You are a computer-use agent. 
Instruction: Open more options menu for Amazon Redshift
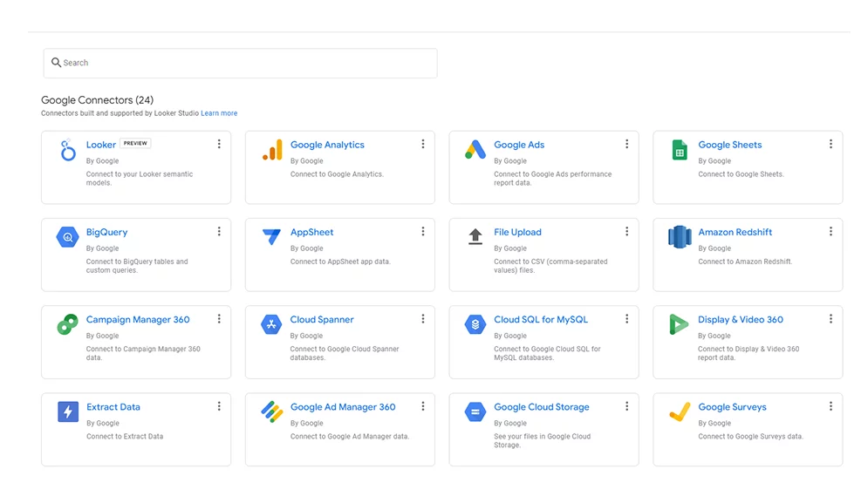[830, 231]
